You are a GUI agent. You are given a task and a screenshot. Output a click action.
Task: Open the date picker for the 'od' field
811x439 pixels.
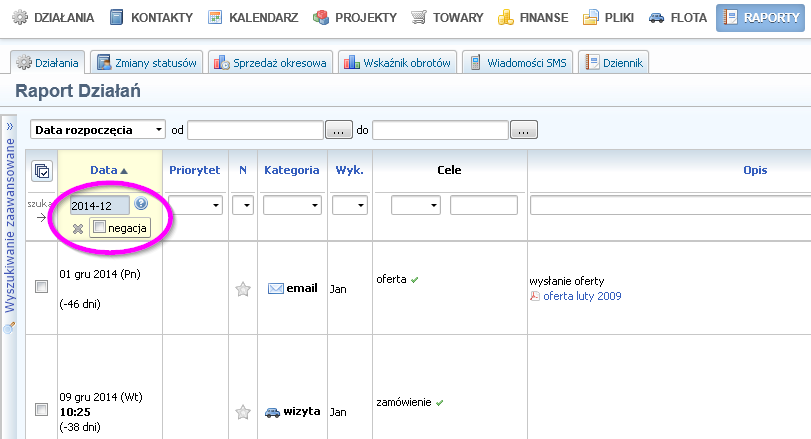click(x=339, y=130)
